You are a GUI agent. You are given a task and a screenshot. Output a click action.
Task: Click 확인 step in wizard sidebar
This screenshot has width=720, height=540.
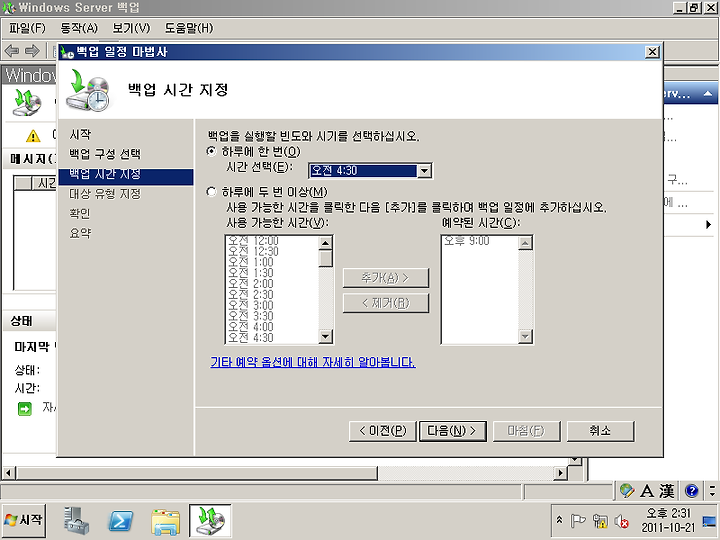tap(80, 214)
